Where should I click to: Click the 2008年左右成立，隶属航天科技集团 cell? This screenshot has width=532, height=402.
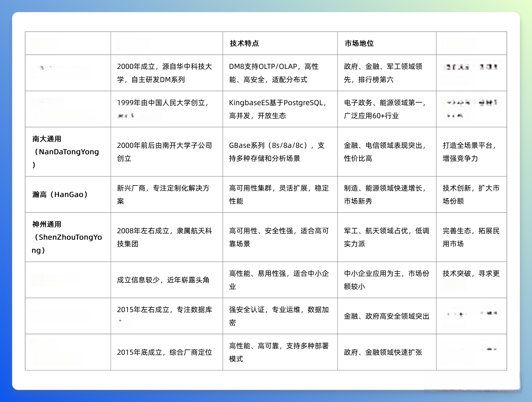167,237
